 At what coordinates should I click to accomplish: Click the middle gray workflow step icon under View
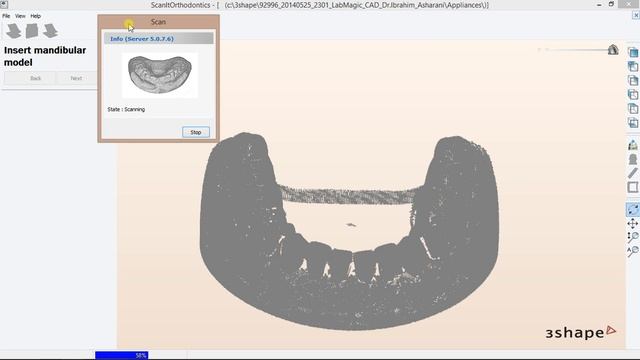[x=32, y=31]
